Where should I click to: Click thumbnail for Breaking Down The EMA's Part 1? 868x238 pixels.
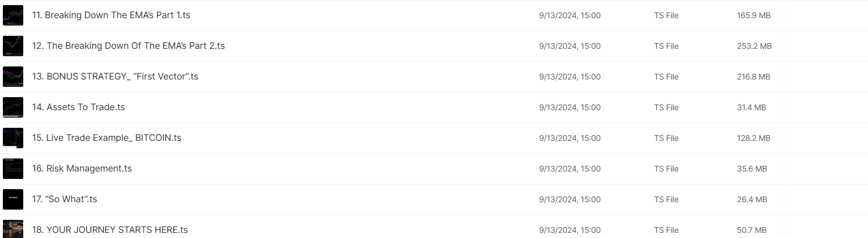(x=13, y=15)
